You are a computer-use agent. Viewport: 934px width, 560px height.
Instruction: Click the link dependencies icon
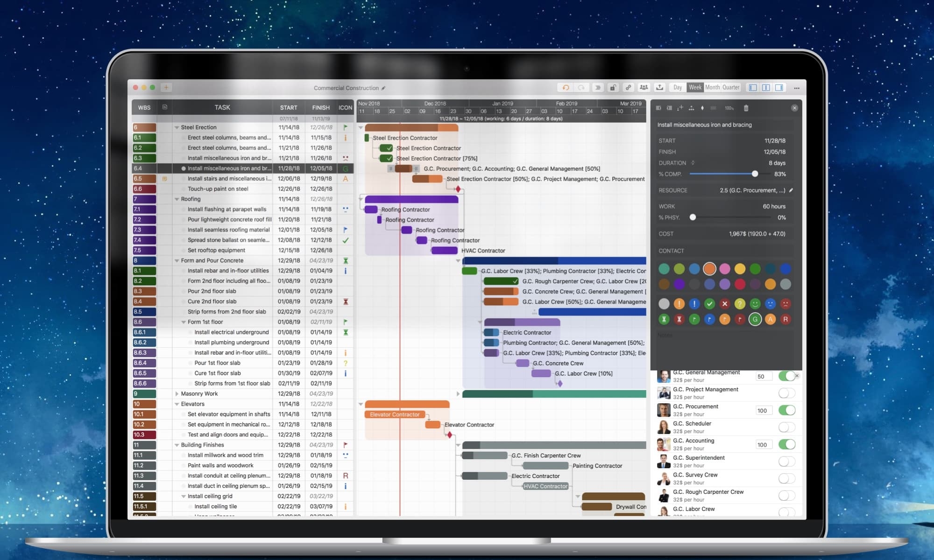pyautogui.click(x=628, y=87)
